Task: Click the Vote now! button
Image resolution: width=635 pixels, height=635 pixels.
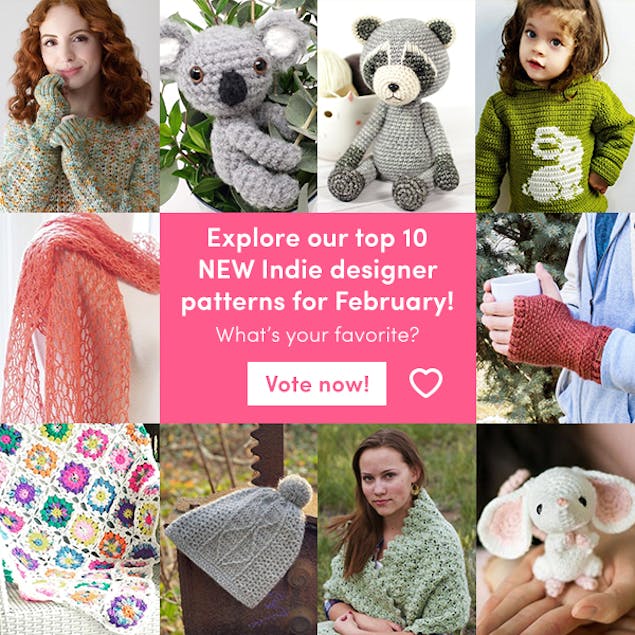Action: pyautogui.click(x=317, y=384)
